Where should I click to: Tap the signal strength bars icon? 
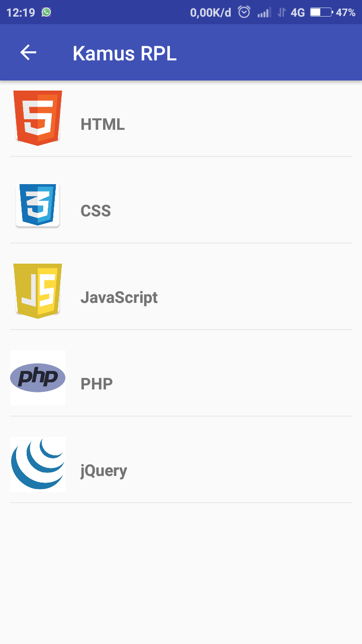pyautogui.click(x=264, y=13)
